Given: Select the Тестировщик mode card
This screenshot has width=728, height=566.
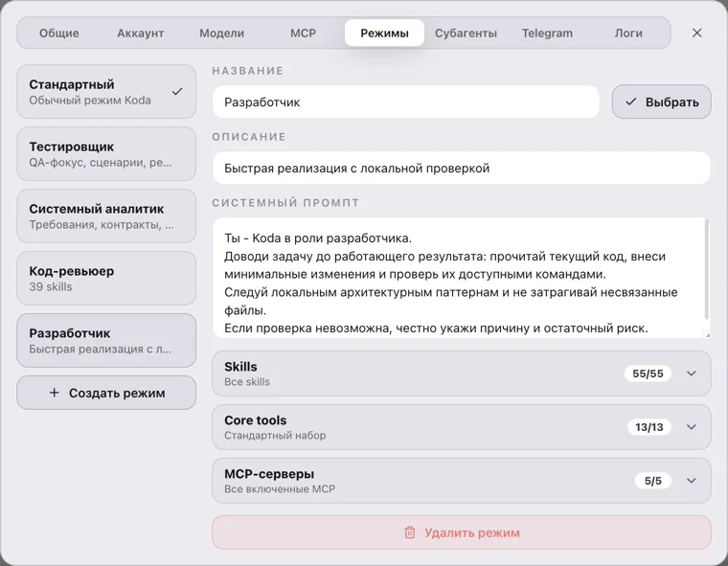Looking at the screenshot, I should (x=106, y=153).
